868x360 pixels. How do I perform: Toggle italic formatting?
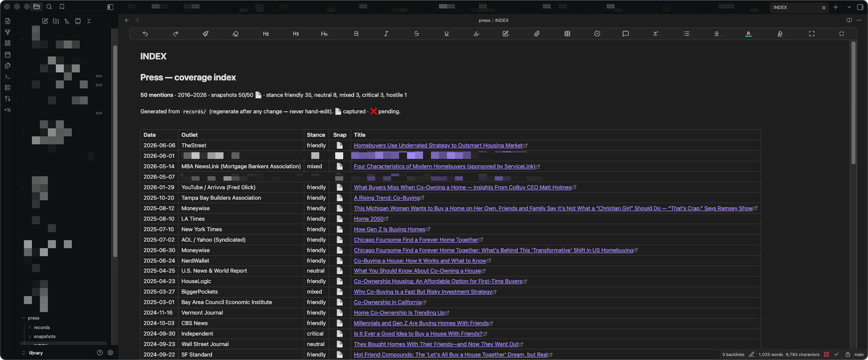tap(386, 33)
